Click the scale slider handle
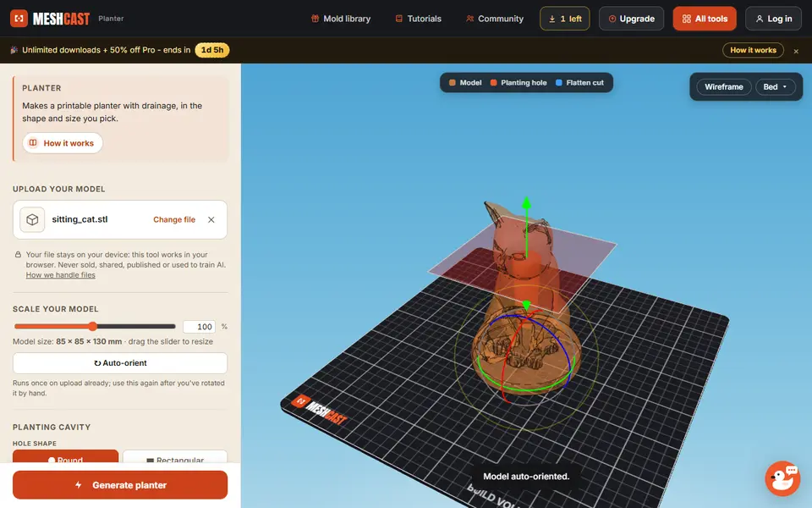The height and width of the screenshot is (508, 812). pyautogui.click(x=93, y=327)
